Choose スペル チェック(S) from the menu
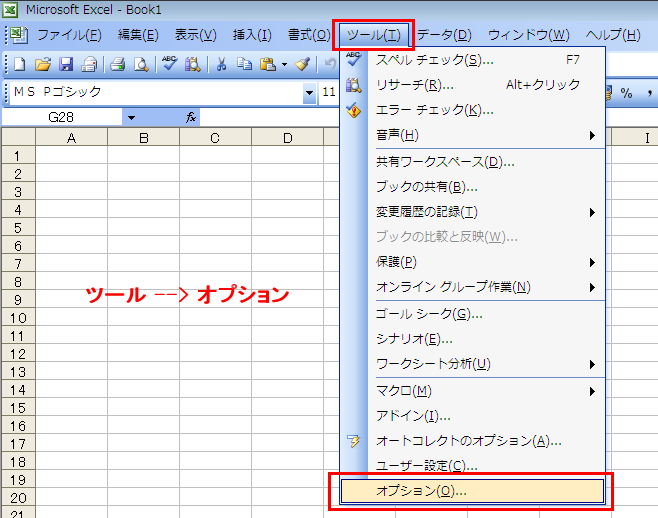Viewport: 658px width, 518px height. click(473, 60)
